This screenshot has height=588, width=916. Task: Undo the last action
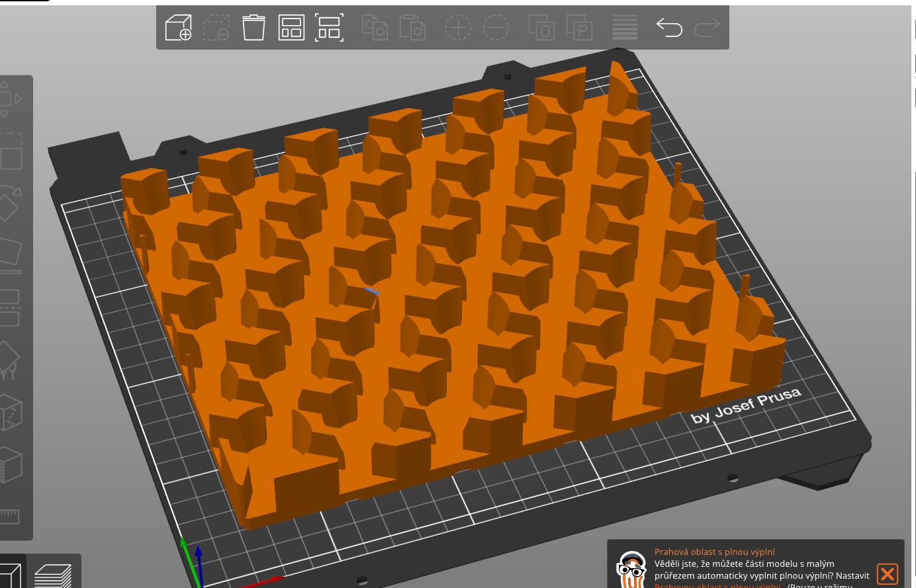[669, 28]
